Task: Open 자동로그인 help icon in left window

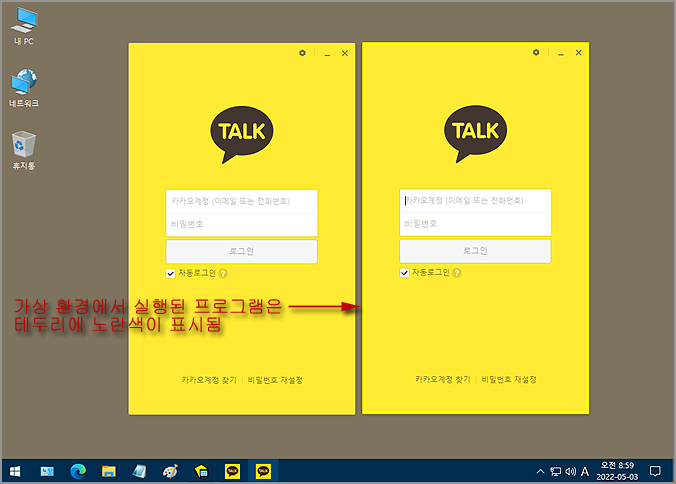Action: click(x=223, y=273)
